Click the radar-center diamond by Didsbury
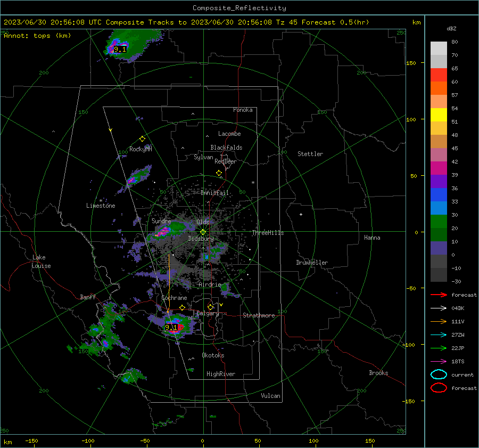 coord(203,232)
